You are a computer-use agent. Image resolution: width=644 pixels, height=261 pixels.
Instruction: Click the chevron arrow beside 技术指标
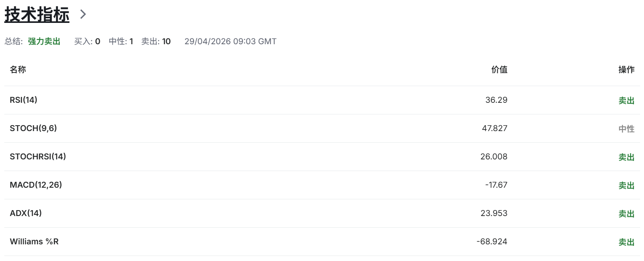83,14
